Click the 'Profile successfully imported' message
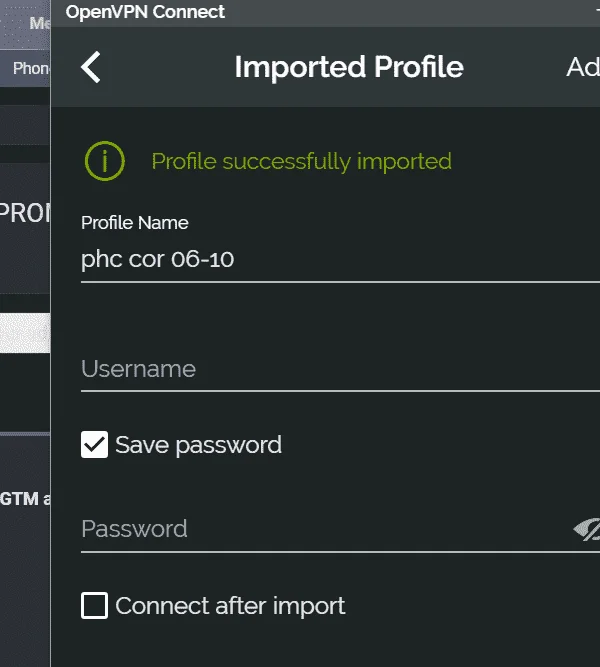 (x=301, y=162)
